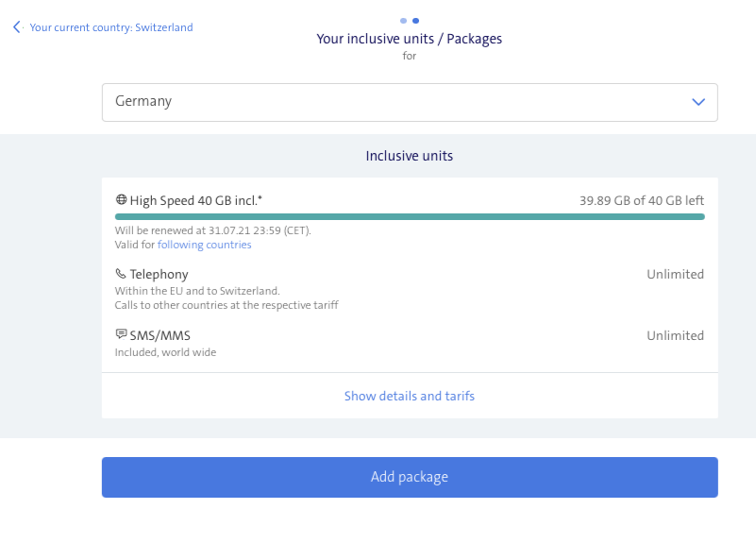Return via 'Your current country: Switzerland' link
Screen dimensions: 756x543
pyautogui.click(x=110, y=27)
